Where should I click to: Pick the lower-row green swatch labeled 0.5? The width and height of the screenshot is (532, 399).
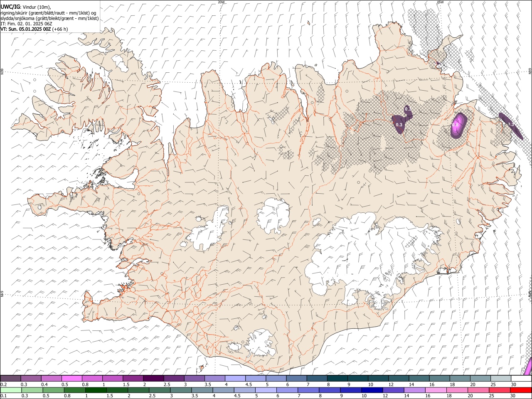point(53,390)
